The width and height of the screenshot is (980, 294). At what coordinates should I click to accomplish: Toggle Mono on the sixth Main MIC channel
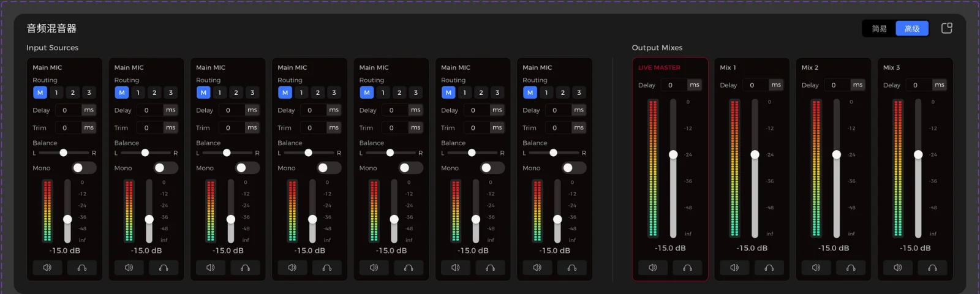492,168
